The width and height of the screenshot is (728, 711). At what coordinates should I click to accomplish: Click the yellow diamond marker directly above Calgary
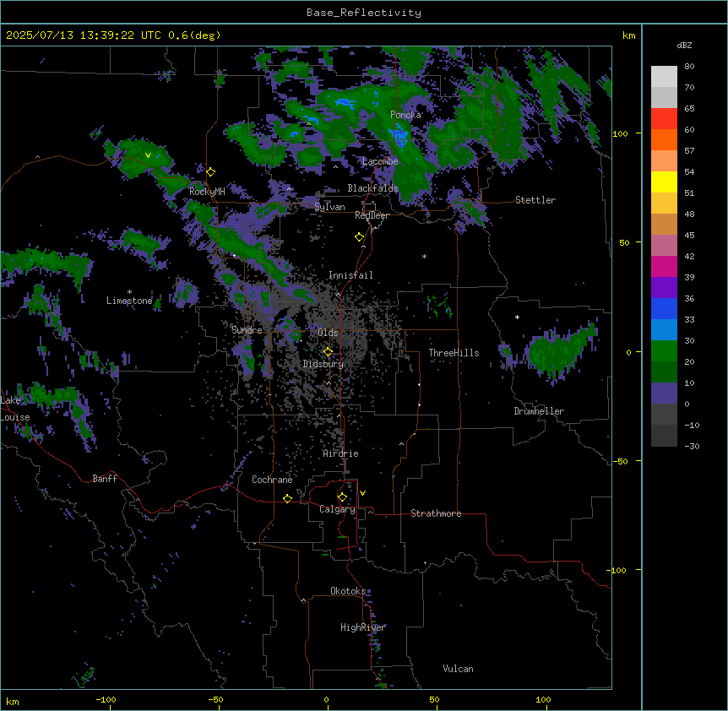(342, 497)
